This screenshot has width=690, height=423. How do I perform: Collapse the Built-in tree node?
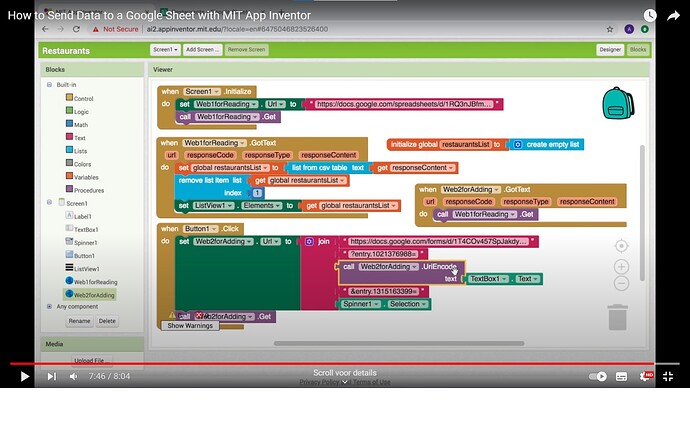[49, 85]
